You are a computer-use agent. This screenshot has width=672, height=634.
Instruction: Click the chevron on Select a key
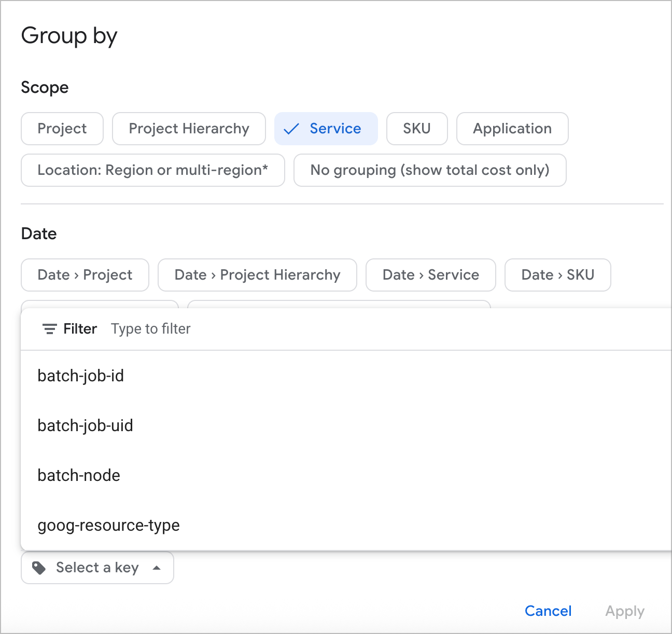coord(157,568)
